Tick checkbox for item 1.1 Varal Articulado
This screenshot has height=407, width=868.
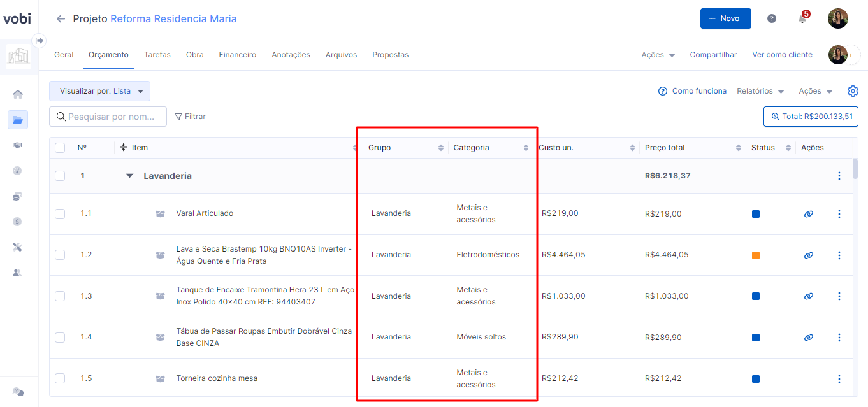(x=60, y=214)
